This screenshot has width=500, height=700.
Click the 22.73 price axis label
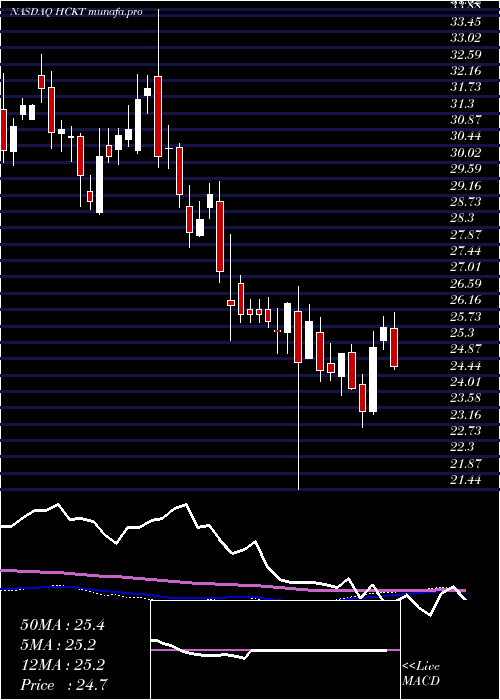click(x=466, y=431)
